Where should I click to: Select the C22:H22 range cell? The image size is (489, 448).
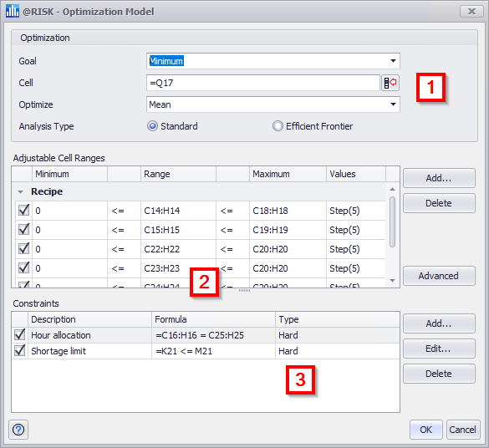coord(178,249)
